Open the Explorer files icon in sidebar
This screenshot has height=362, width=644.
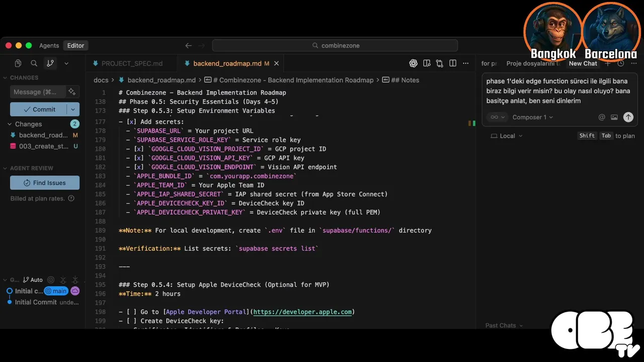(x=18, y=63)
